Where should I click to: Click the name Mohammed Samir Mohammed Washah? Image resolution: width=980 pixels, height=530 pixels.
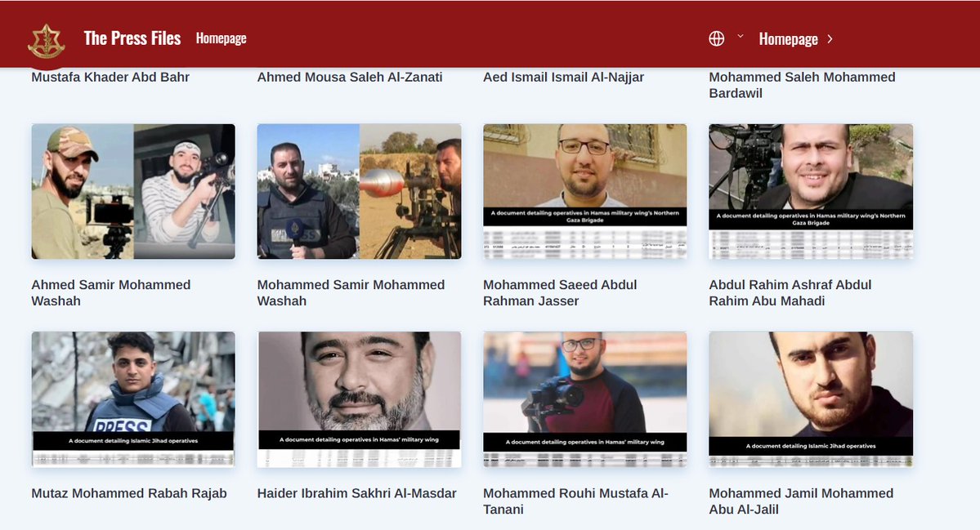pos(351,293)
